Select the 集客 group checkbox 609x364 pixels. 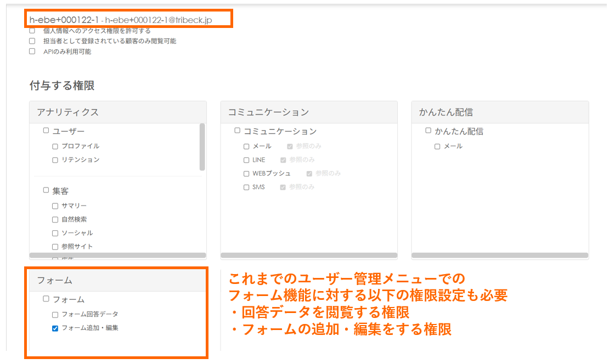pos(46,190)
